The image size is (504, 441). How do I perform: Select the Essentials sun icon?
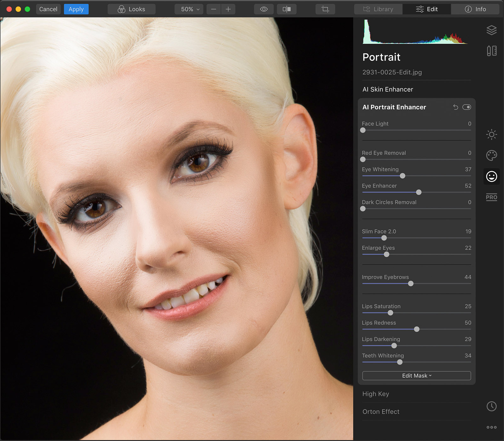[x=491, y=134]
